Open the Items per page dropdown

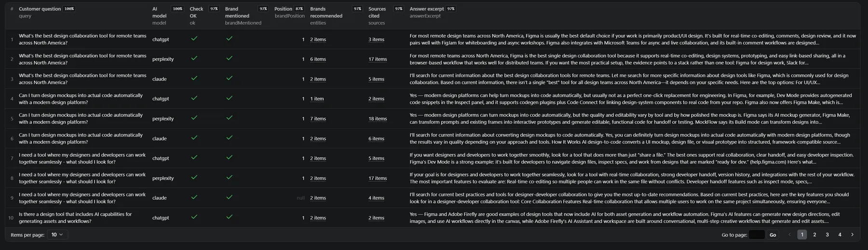point(58,235)
